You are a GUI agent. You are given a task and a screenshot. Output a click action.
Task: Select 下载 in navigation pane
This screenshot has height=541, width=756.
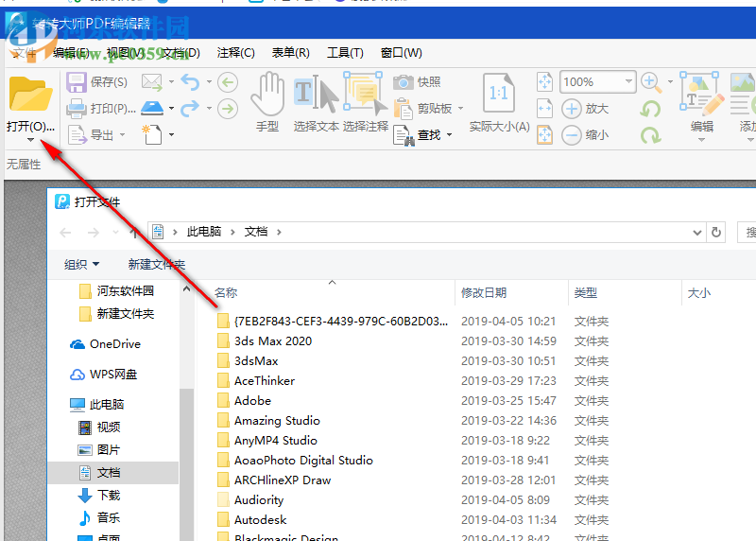(99, 496)
